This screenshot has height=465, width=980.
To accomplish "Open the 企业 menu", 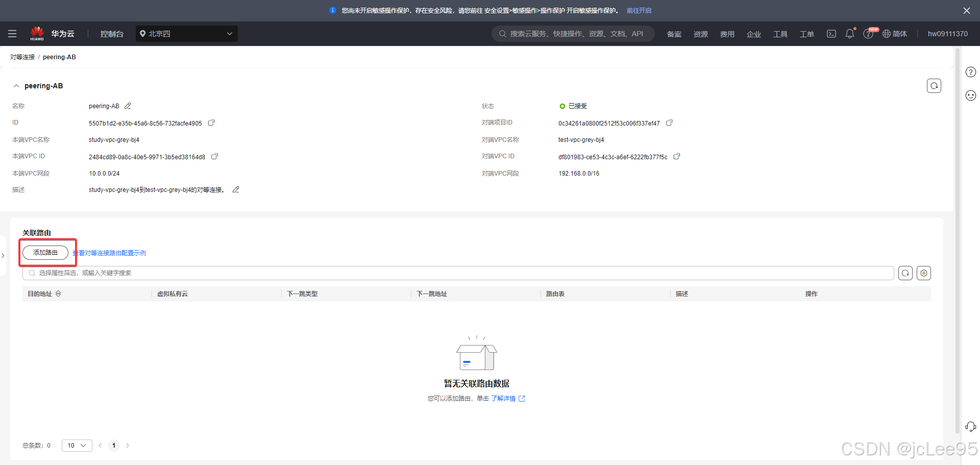I will pos(754,34).
